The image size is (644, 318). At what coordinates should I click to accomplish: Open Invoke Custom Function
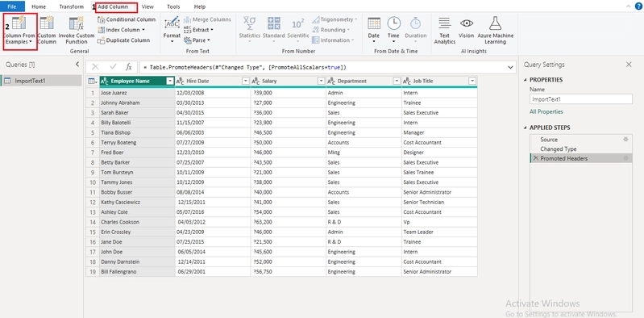coord(77,24)
